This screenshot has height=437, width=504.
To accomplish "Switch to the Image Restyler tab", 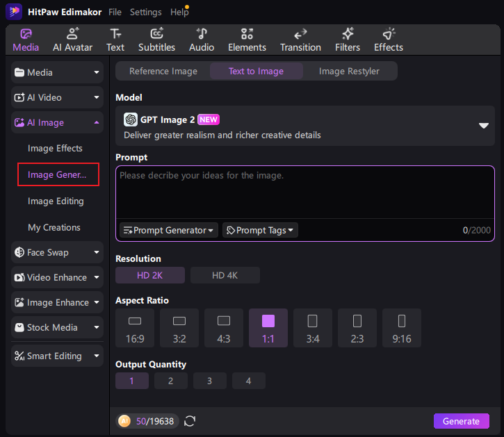I will tap(349, 71).
